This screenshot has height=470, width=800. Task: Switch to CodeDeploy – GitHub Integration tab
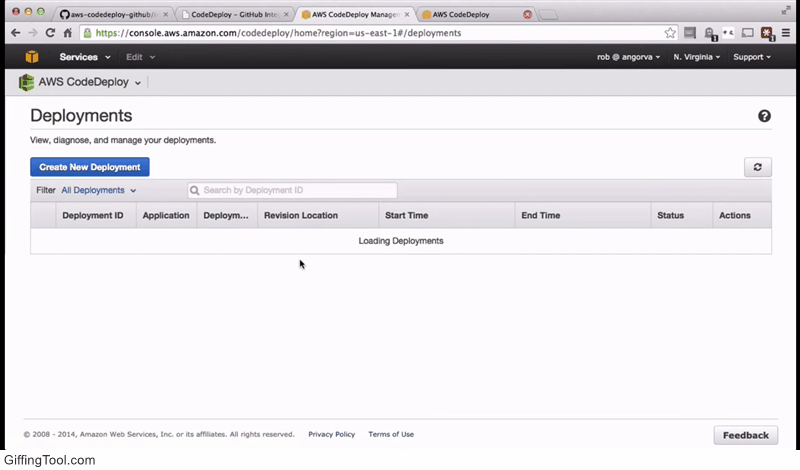coord(234,14)
